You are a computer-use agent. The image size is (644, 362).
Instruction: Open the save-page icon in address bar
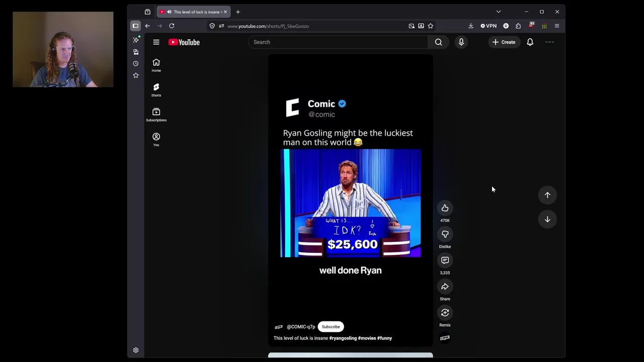point(421,26)
